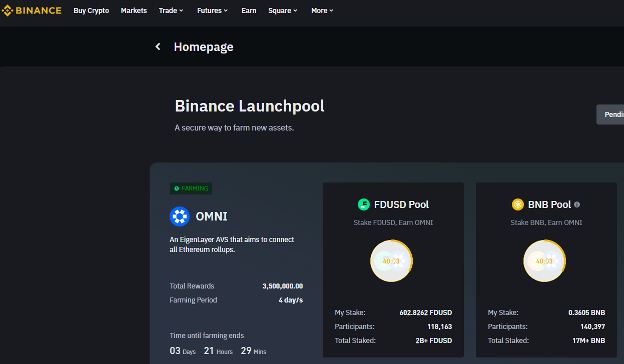Click the FDUSD Pool coin icon
Screen dimensions: 624x364
tap(363, 204)
